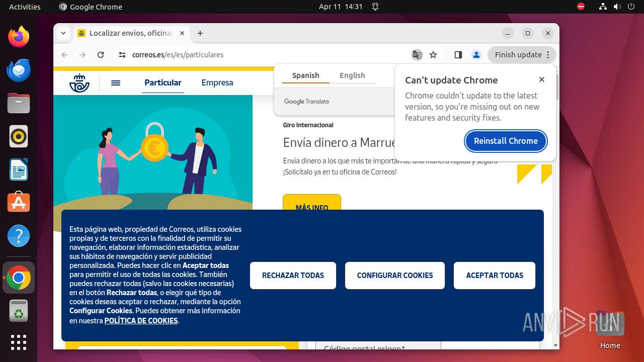Click the MÁS INFO yellow button

tap(312, 202)
